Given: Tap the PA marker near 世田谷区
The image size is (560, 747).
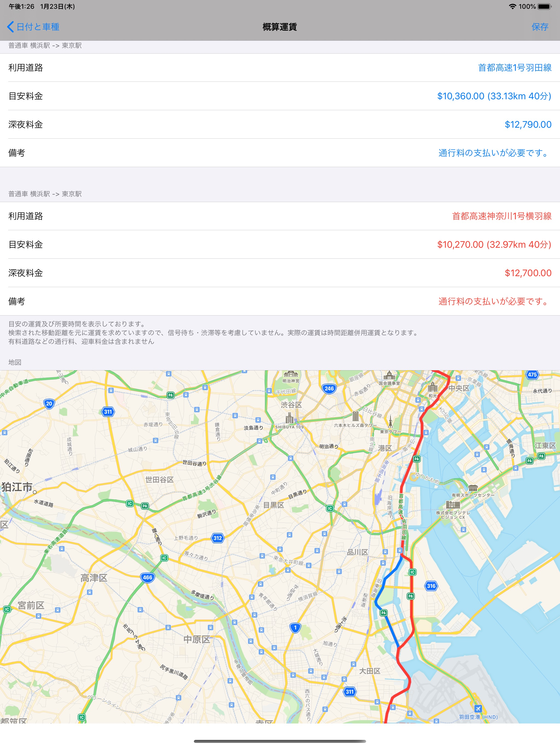Looking at the screenshot, I should 145,506.
